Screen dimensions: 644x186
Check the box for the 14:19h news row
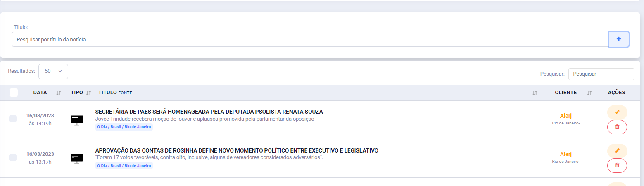[13, 119]
